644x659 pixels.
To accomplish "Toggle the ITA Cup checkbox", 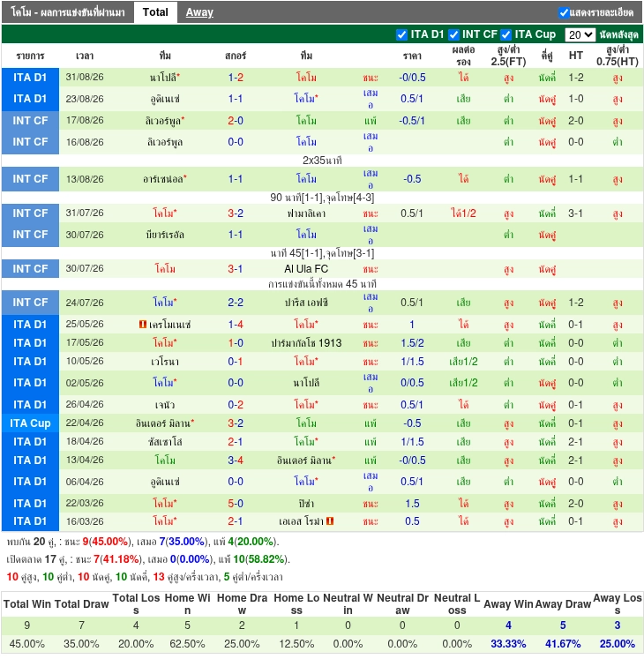I will (x=506, y=35).
